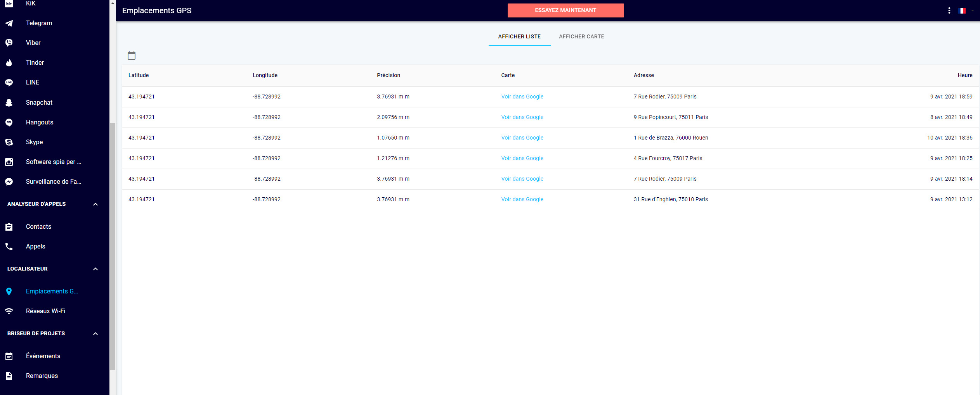Click the Messenger bubble icon
Screen dimensions: 980x395
[9, 182]
